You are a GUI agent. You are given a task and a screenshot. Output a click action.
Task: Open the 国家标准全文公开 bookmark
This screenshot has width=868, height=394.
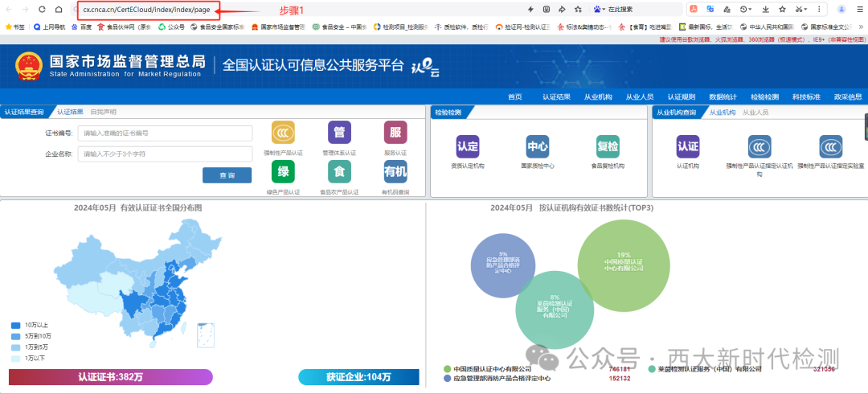[826, 27]
